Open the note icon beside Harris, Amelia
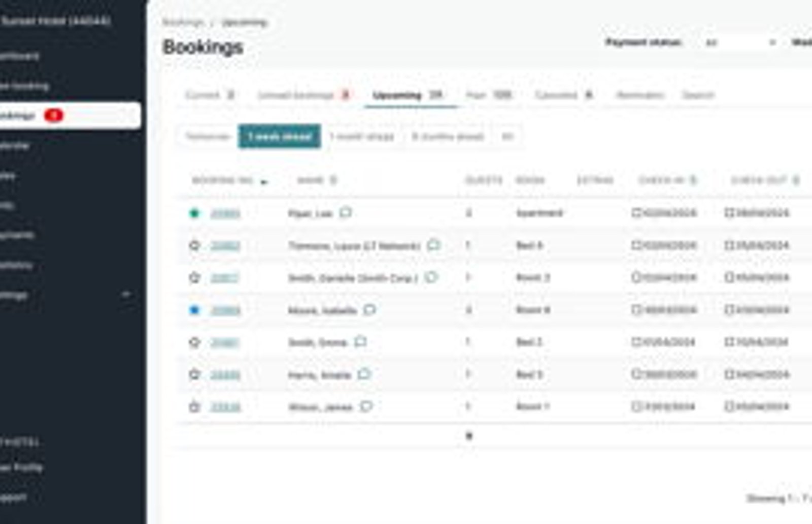This screenshot has height=524, width=812. pyautogui.click(x=364, y=374)
